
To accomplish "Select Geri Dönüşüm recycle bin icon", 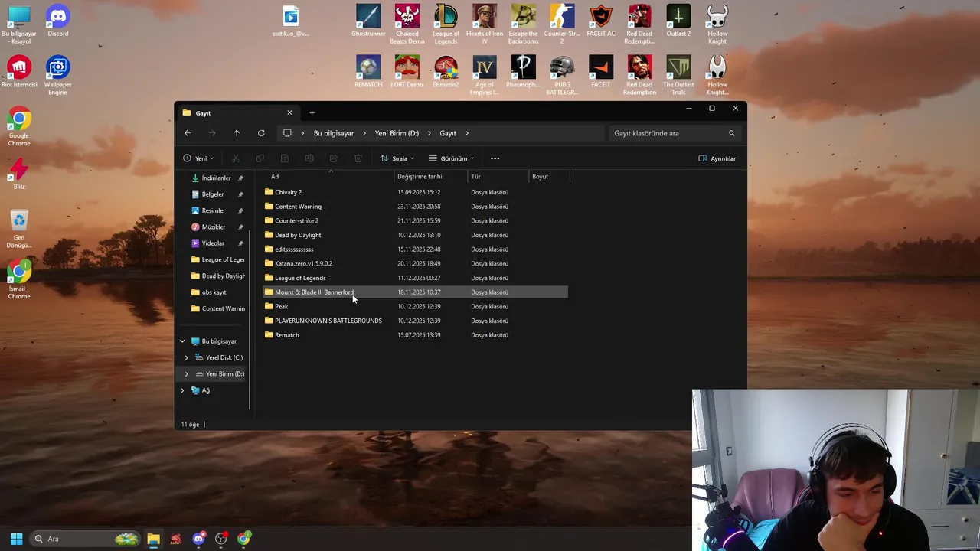I will [19, 230].
